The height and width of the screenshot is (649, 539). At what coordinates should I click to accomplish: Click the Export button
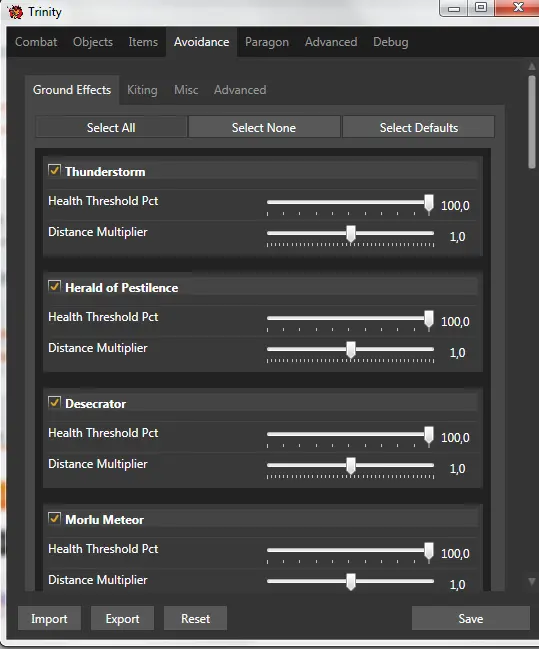[x=123, y=618]
